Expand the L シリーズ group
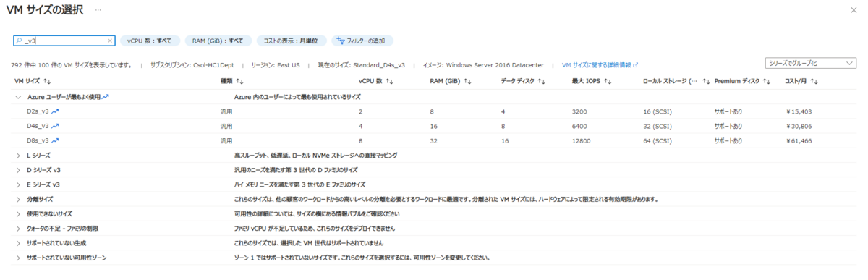Viewport: 868px width, 280px height. [18, 155]
